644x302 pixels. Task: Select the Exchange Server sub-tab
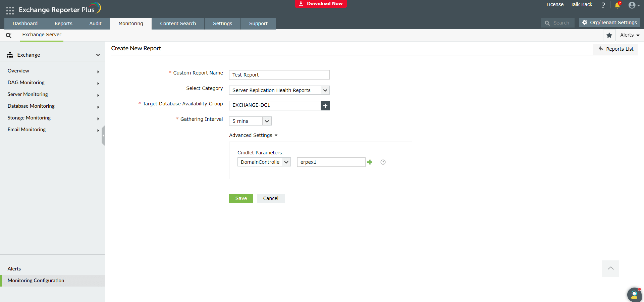pyautogui.click(x=42, y=35)
